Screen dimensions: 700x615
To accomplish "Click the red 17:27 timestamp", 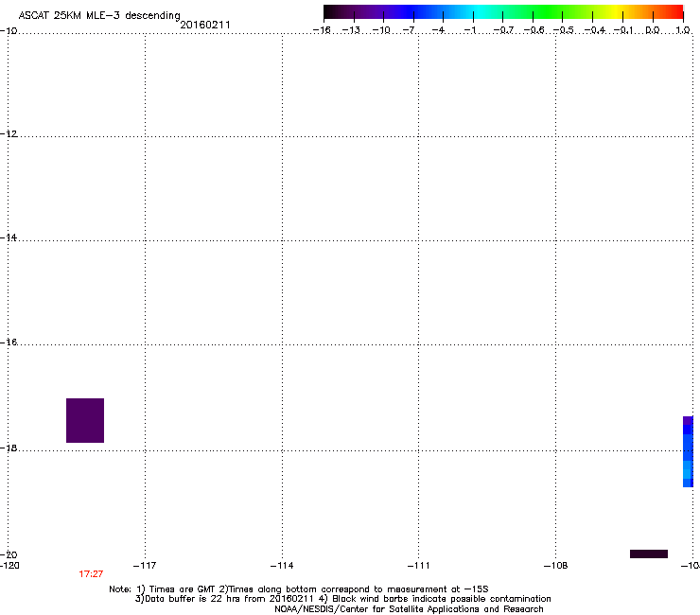I will [91, 574].
